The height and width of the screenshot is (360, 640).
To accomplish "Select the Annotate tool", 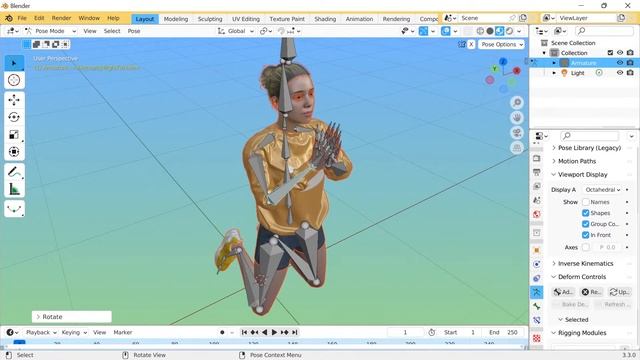I will (x=14, y=172).
